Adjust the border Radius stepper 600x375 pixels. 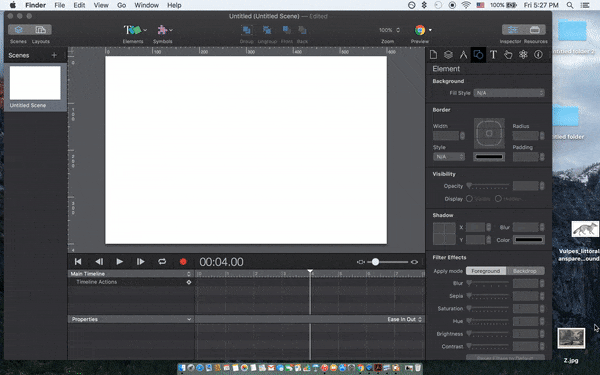(542, 135)
